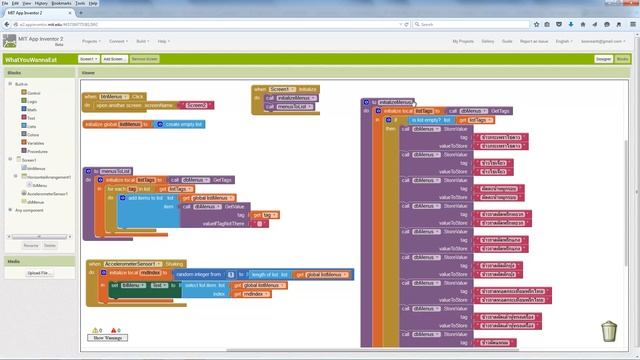Viewport: 640px width, 360px height.
Task: Click the browser Search input field
Action: [x=471, y=24]
